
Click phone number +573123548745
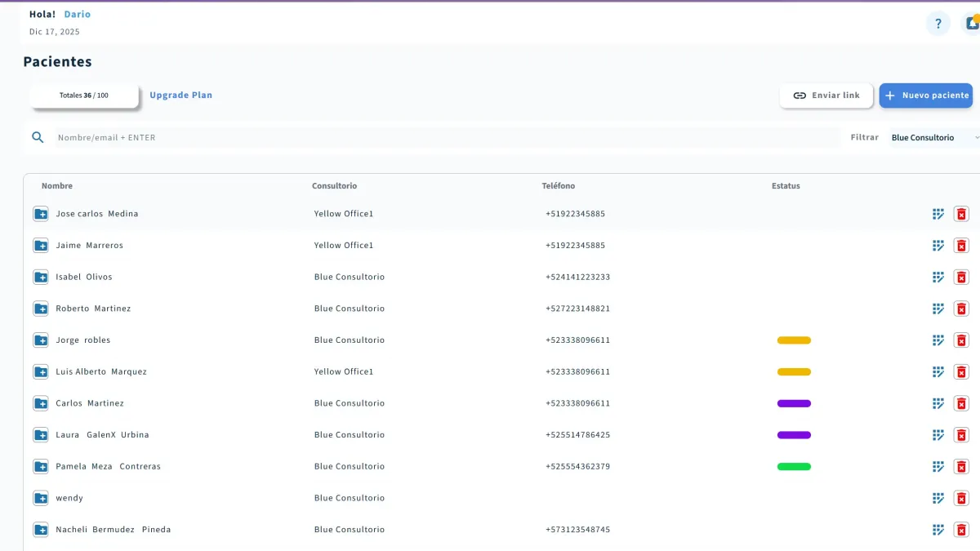click(577, 530)
